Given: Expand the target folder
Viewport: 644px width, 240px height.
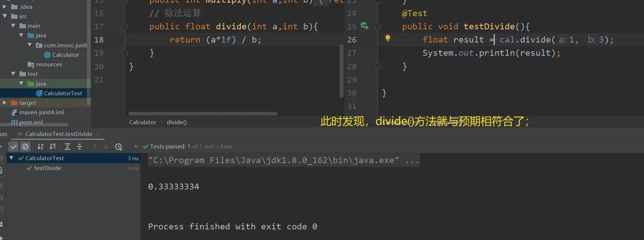Looking at the screenshot, I should (5, 103).
